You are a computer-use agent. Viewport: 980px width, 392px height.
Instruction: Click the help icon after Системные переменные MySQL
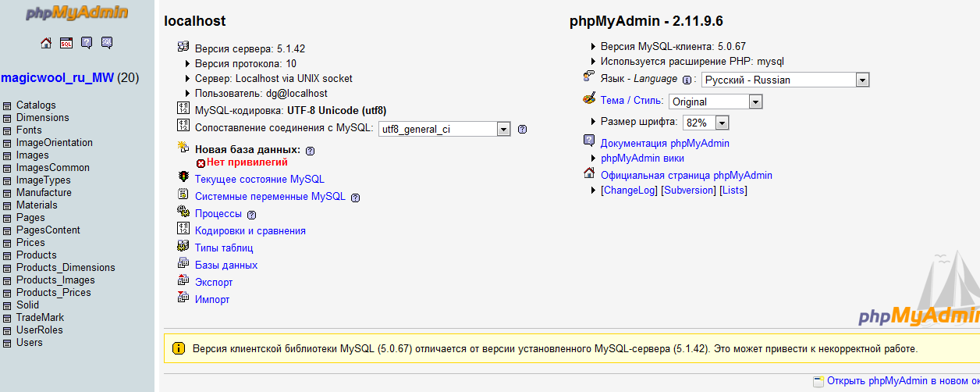coord(355,198)
